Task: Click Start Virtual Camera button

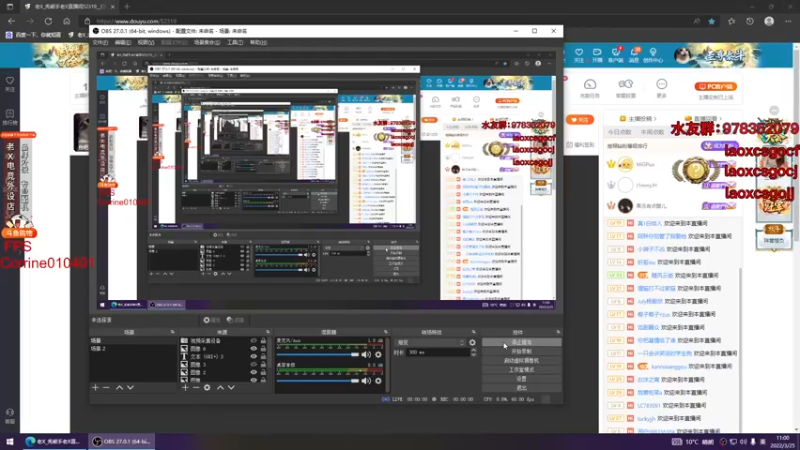Action: point(521,361)
